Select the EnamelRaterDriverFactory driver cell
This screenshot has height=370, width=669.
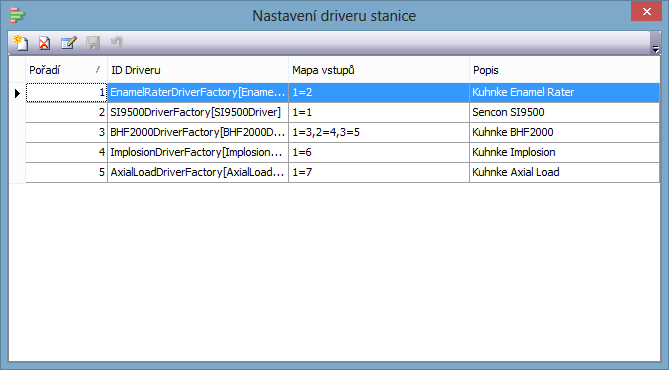[x=198, y=93]
